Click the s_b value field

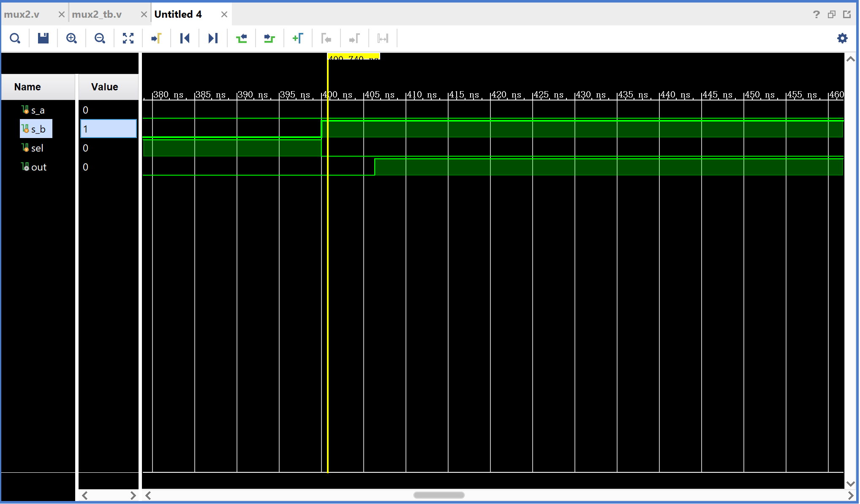click(x=109, y=129)
